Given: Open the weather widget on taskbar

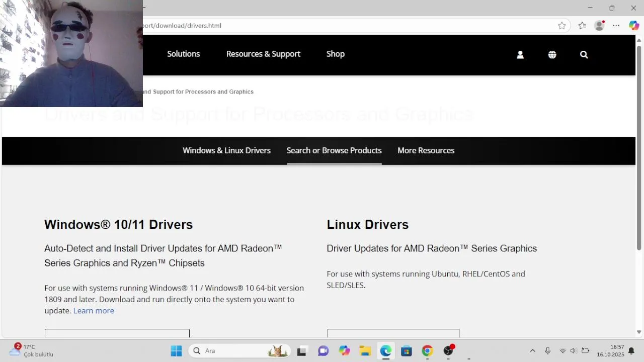Looking at the screenshot, I should (31, 350).
